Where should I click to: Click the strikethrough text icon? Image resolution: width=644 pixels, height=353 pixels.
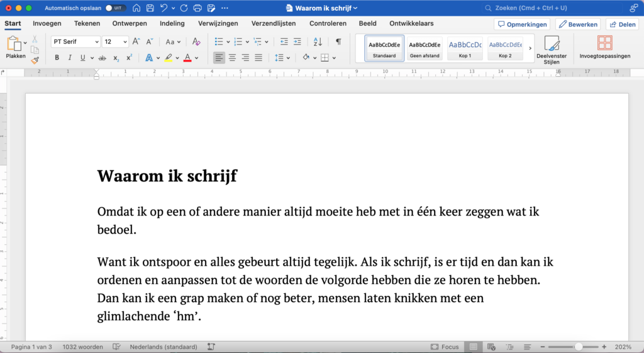pyautogui.click(x=102, y=58)
